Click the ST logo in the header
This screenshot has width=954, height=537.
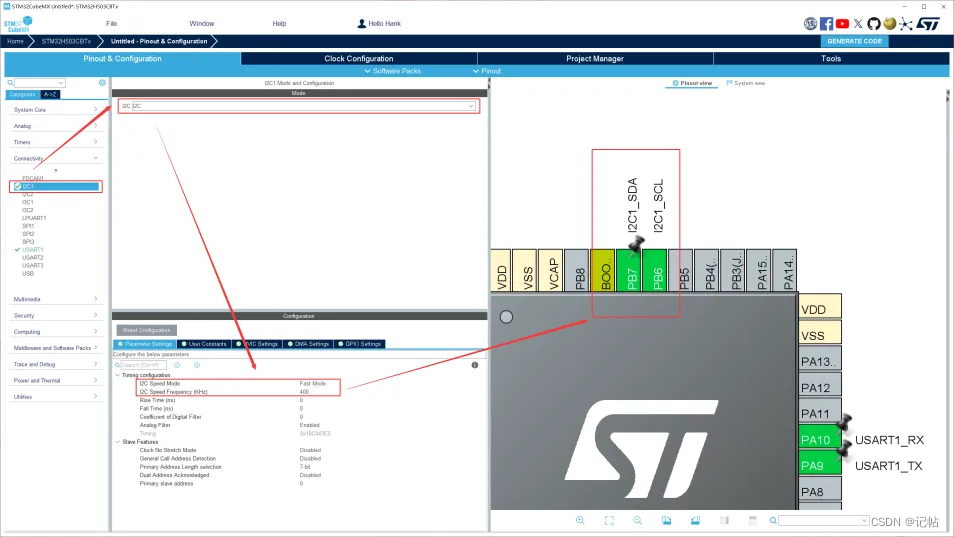[x=928, y=24]
